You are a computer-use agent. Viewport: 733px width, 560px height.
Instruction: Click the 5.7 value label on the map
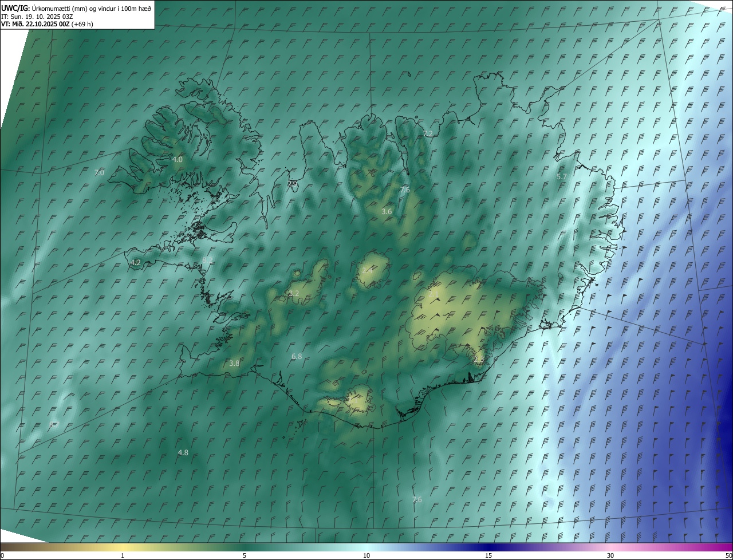click(x=561, y=176)
